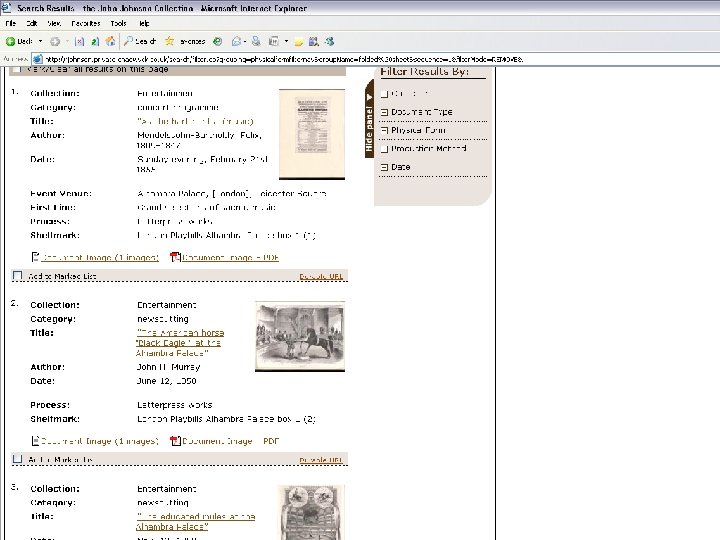Click the Stop page loading icon

79,42
